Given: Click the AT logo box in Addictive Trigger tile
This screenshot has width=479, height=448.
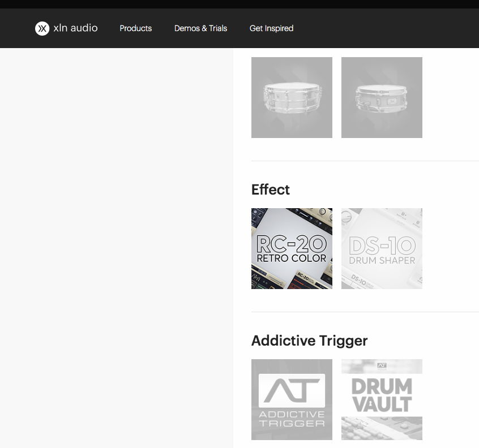Looking at the screenshot, I should pos(292,391).
